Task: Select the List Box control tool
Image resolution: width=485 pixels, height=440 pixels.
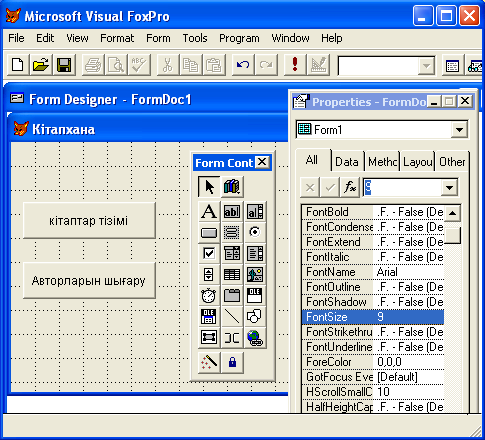Action: click(x=255, y=254)
